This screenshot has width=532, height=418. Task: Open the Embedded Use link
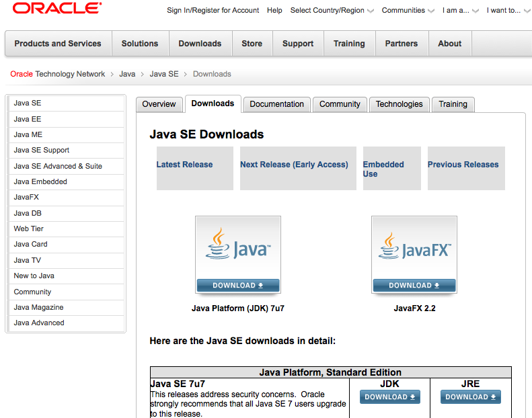(x=383, y=169)
